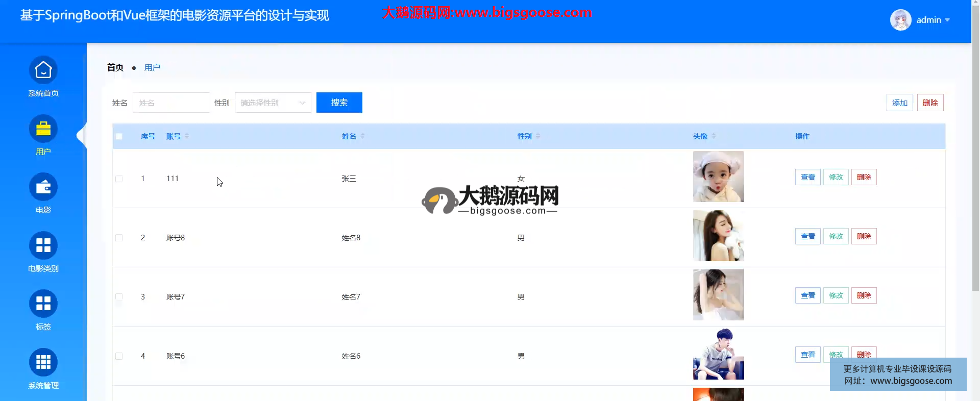Go to 首页 in the breadcrumb

click(115, 67)
